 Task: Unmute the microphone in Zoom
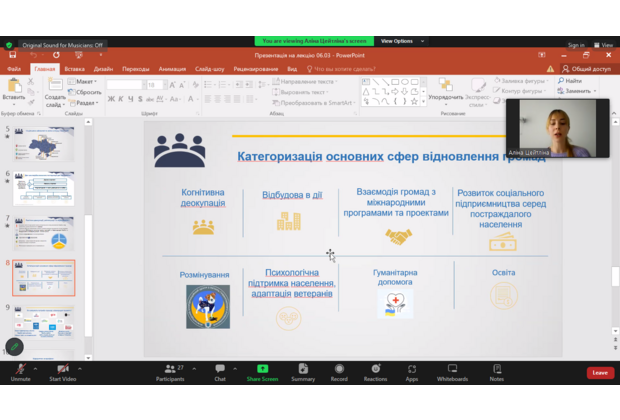pos(20,370)
